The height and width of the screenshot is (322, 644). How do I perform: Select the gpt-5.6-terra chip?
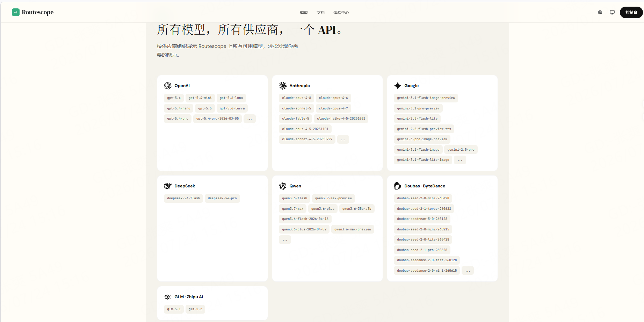click(x=232, y=108)
